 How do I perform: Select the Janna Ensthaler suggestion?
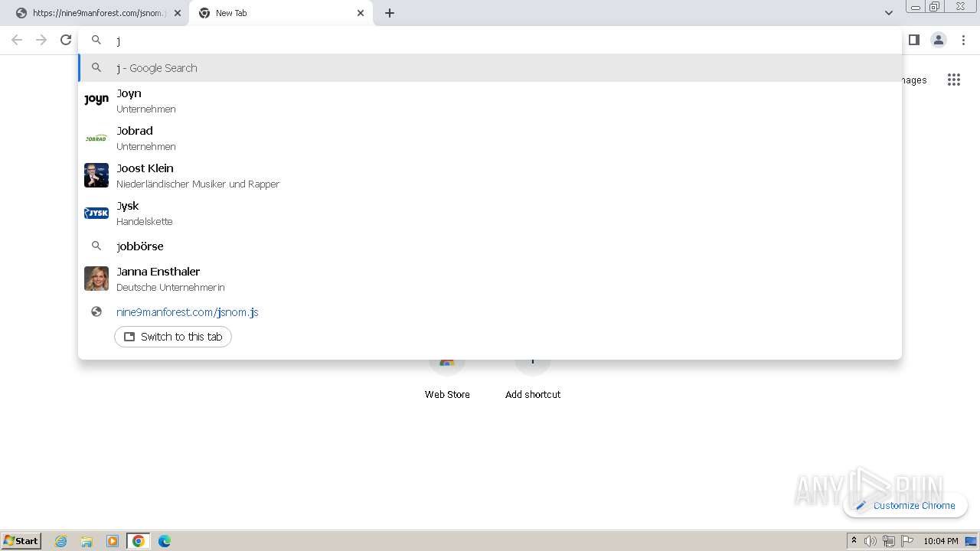[x=490, y=279]
